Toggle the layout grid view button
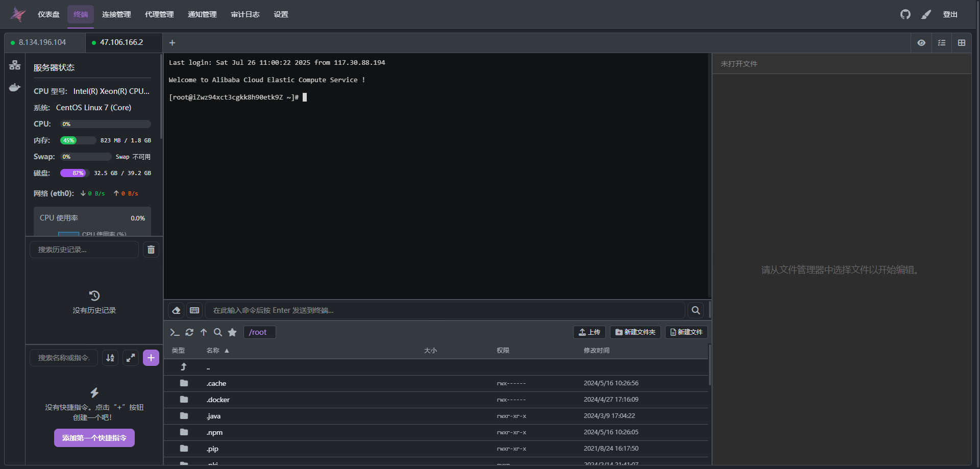The height and width of the screenshot is (469, 980). (x=962, y=43)
